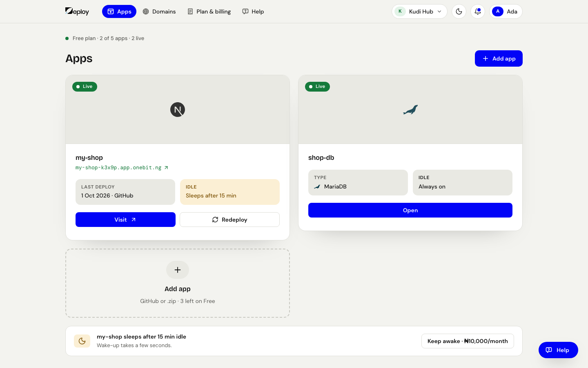
Task: Switch to Plan & billing tab
Action: click(x=209, y=11)
